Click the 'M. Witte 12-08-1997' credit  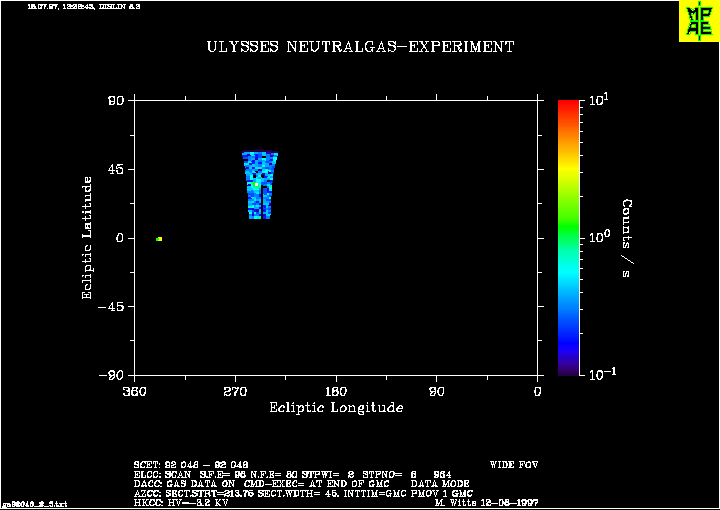point(486,503)
